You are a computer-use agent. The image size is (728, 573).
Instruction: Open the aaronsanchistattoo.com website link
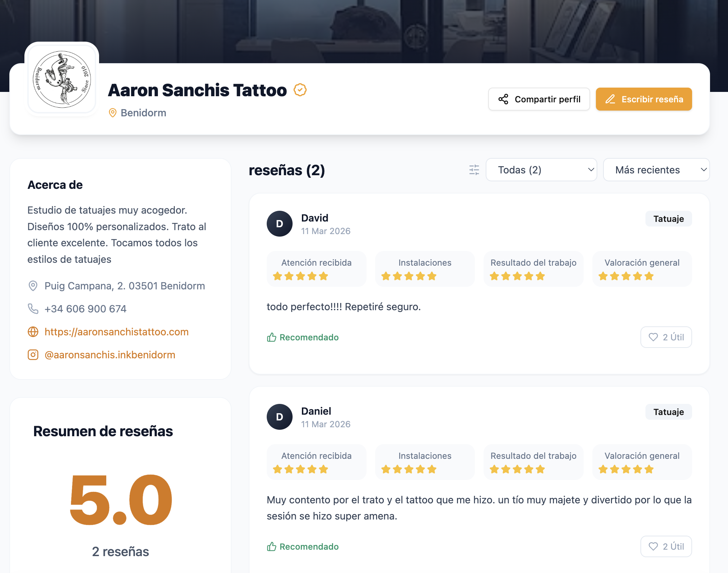pos(117,332)
